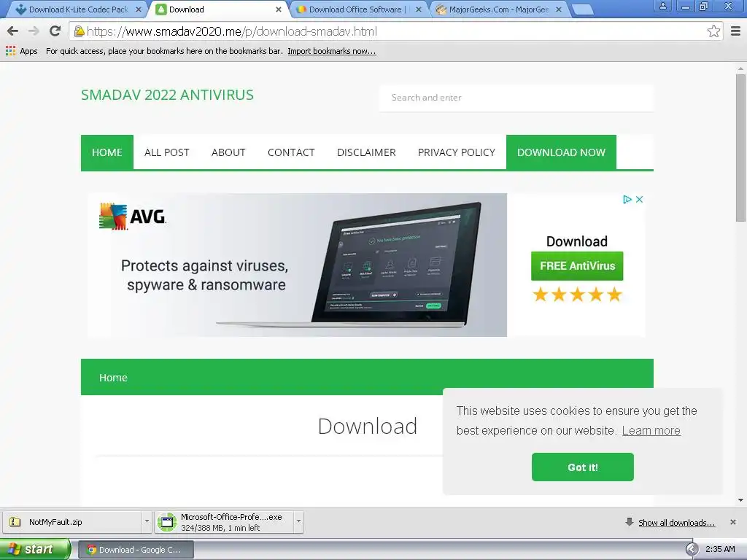Open a new tab with the new tab button
The height and width of the screenshot is (560, 747).
[581, 9]
